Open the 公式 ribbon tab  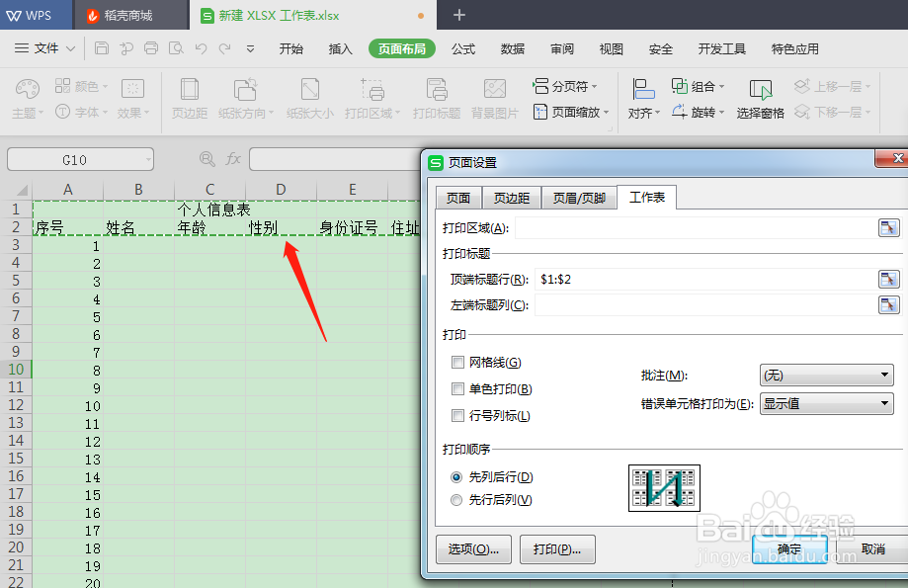pyautogui.click(x=461, y=48)
